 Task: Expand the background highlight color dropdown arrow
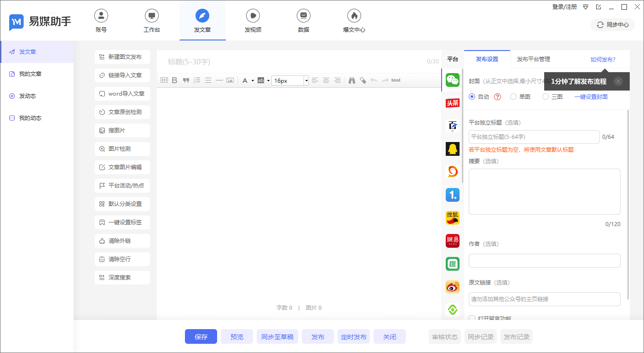point(268,80)
